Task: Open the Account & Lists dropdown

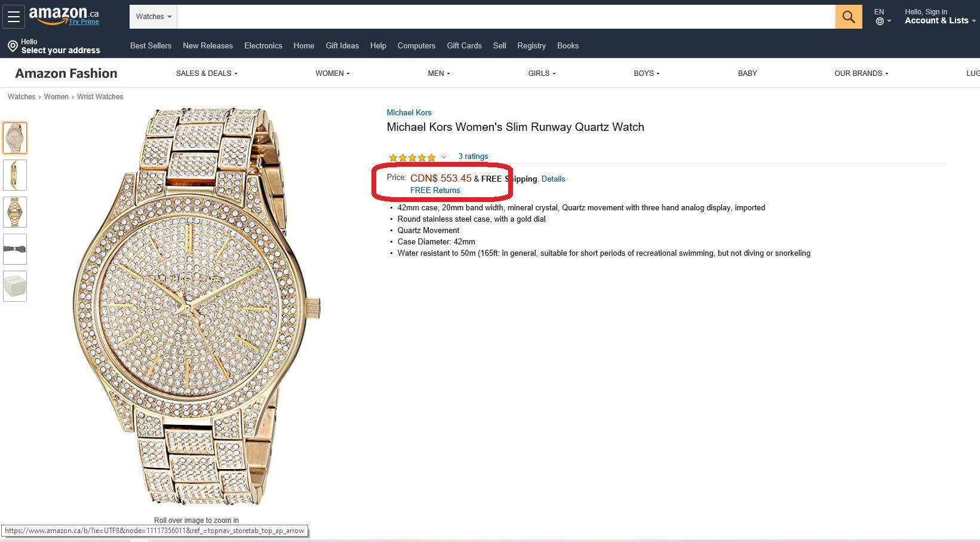Action: point(940,20)
